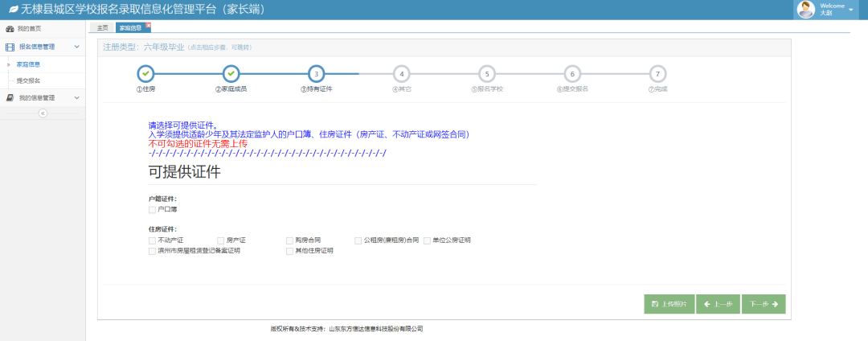Click the user avatar picture
Viewport: 868px width, 341px height.
(805, 10)
